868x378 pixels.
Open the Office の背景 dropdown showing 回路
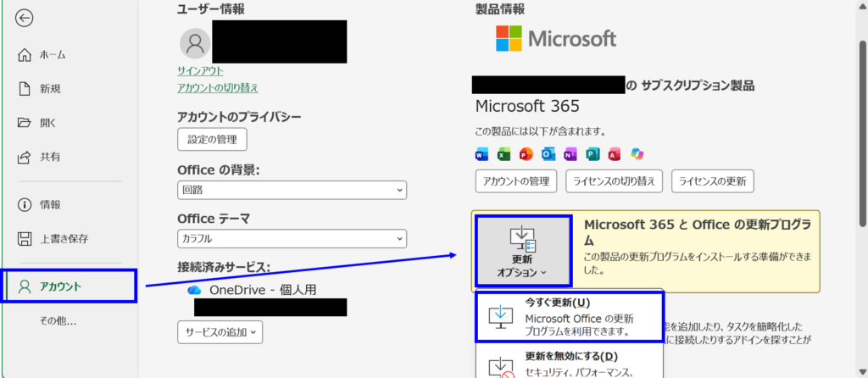pyautogui.click(x=292, y=190)
